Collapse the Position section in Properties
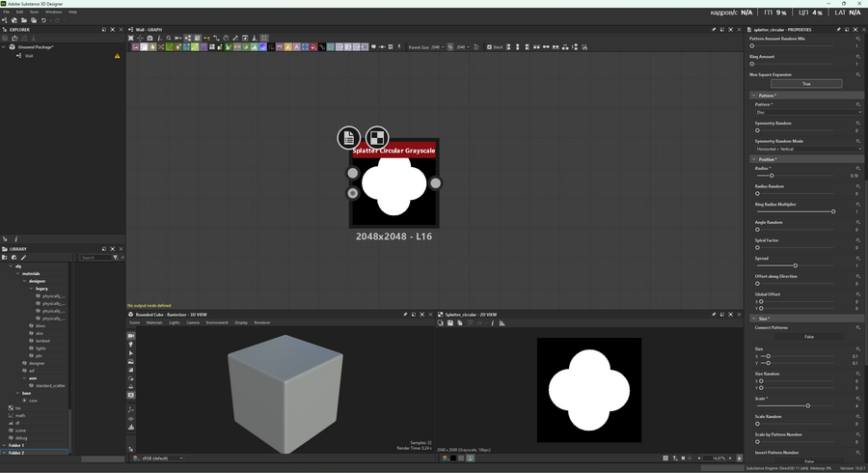Image resolution: width=868 pixels, height=473 pixels. (x=753, y=159)
